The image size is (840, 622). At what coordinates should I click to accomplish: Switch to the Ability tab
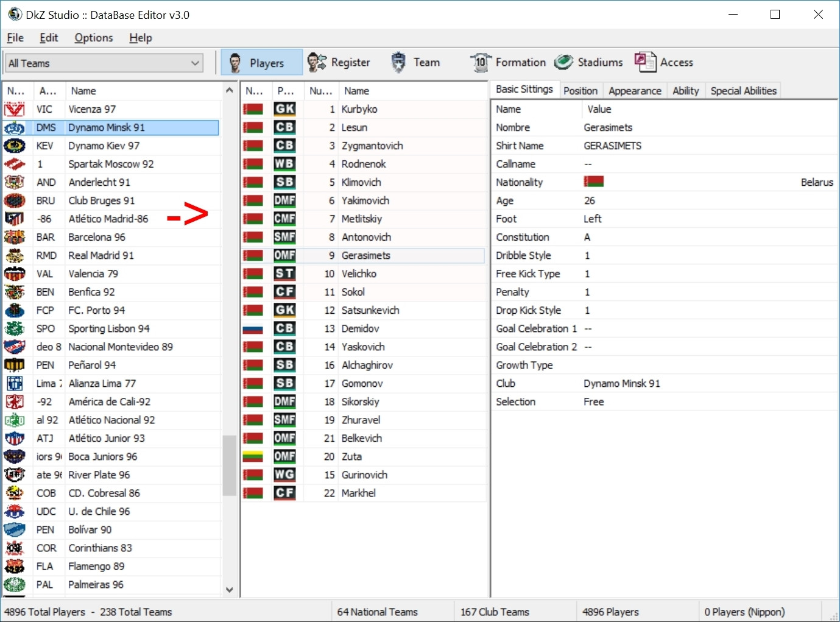coord(686,91)
